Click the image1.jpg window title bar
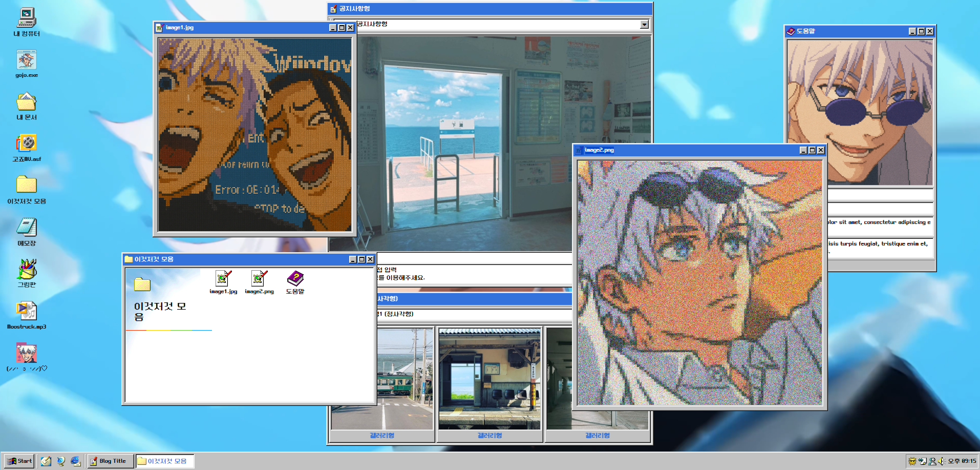The height and width of the screenshot is (470, 980). click(254, 28)
